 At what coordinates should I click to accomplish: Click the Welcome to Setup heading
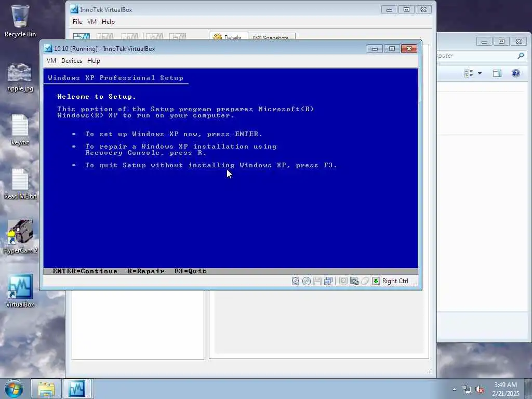coord(97,97)
